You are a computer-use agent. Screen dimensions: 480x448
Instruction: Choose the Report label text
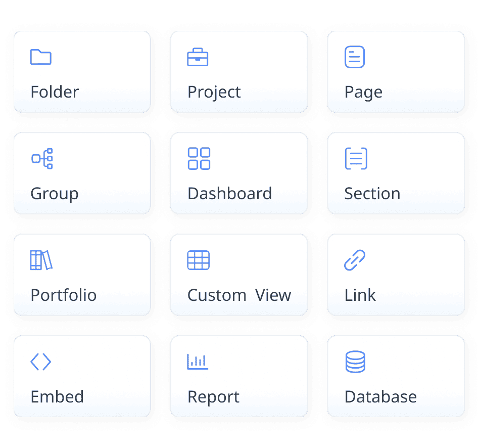point(213,397)
